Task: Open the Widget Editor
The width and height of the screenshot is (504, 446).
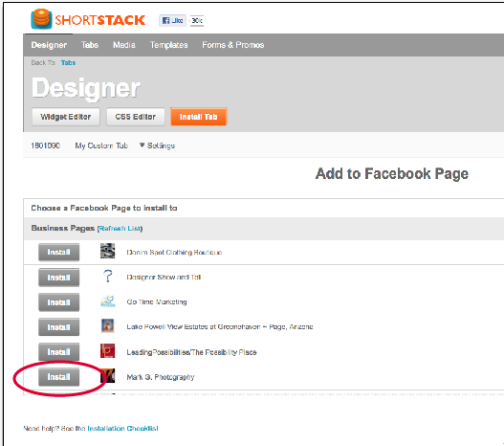Action: click(x=66, y=117)
